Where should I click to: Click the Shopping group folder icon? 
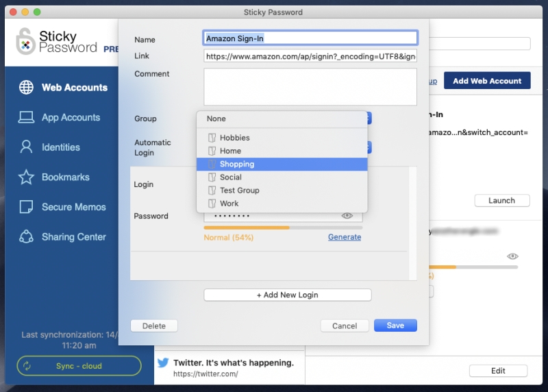(212, 164)
